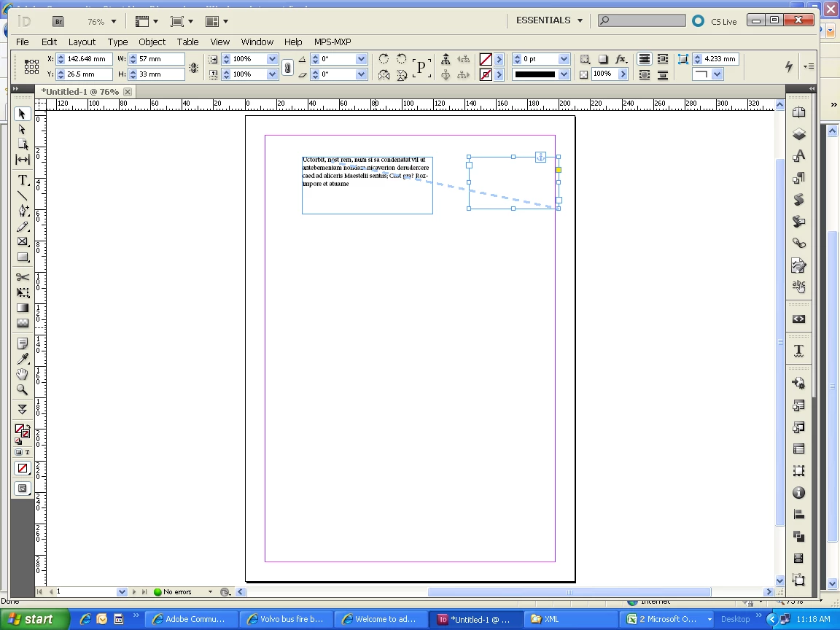Click the stroke swatch in control panel
This screenshot has height=630, width=840.
coord(486,74)
